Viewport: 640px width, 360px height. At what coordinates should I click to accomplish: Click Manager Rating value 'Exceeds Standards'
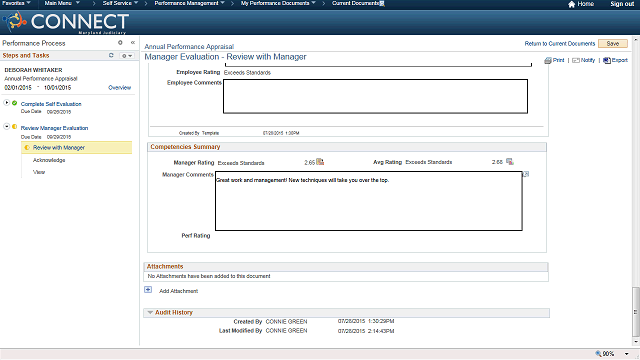pos(241,163)
